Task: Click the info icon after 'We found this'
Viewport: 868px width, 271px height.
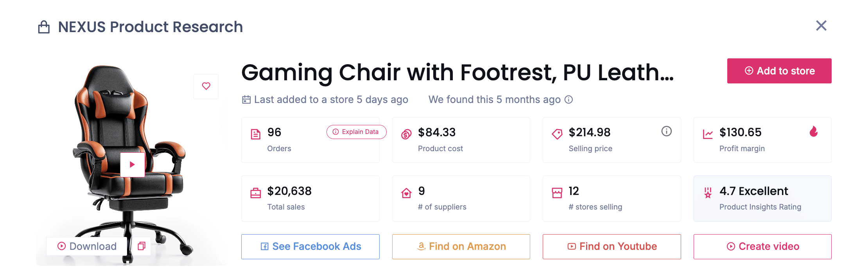Action: 569,99
